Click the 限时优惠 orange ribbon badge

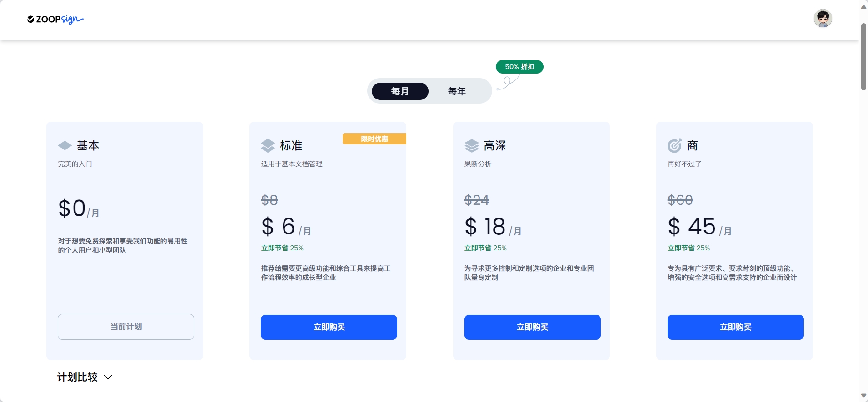[x=374, y=139]
